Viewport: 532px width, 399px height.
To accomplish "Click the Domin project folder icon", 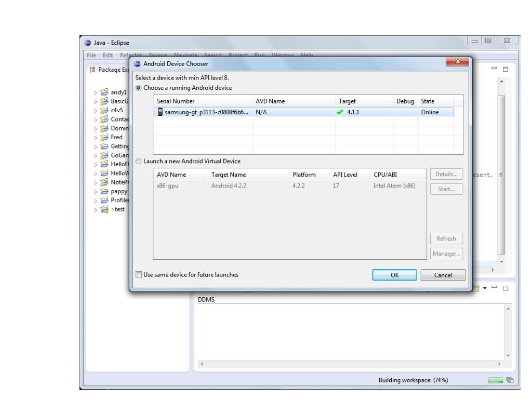I will coord(104,128).
